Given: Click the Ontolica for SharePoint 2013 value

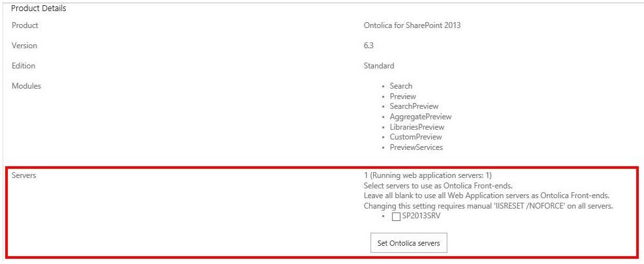Looking at the screenshot, I should pyautogui.click(x=412, y=25).
